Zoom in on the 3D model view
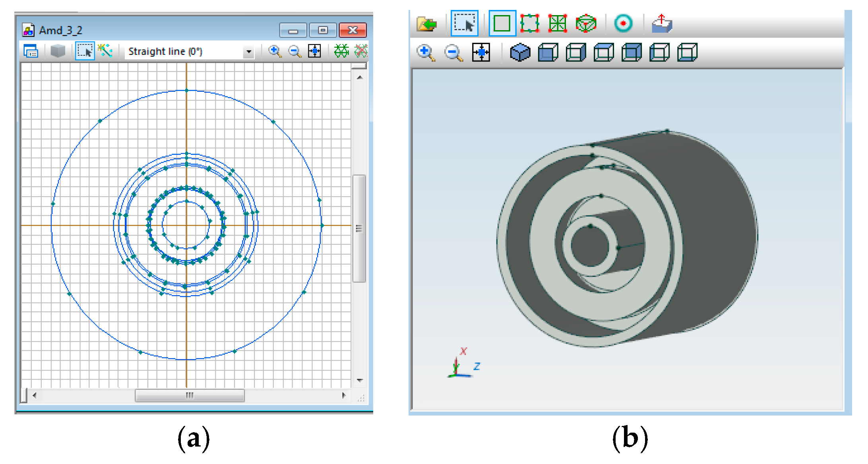The height and width of the screenshot is (464, 868). pyautogui.click(x=425, y=52)
